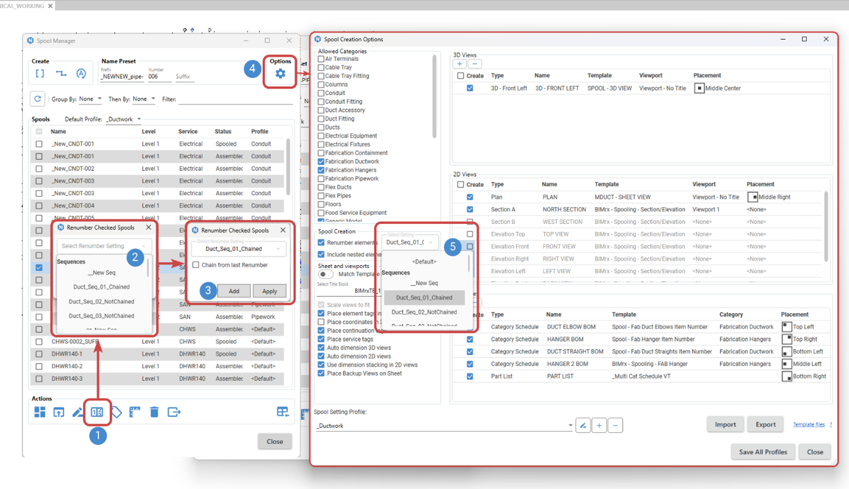Click the delete spool trash icon
This screenshot has height=489, width=849.
pos(154,412)
